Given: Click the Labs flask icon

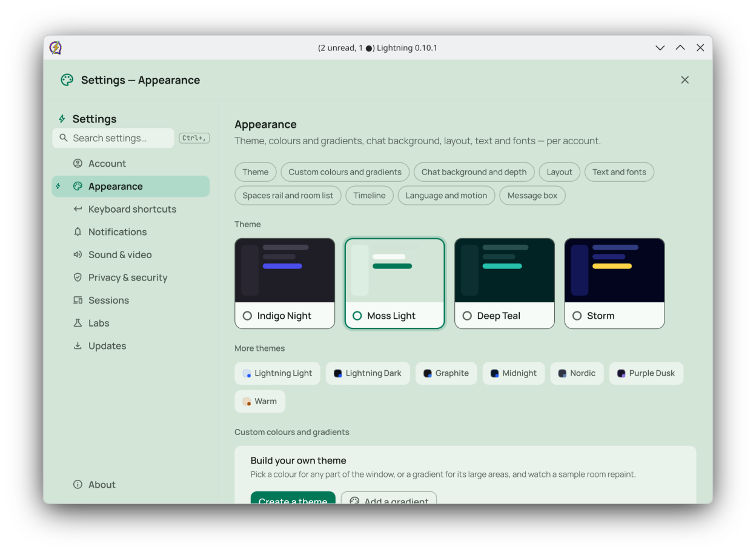Looking at the screenshot, I should pos(78,323).
